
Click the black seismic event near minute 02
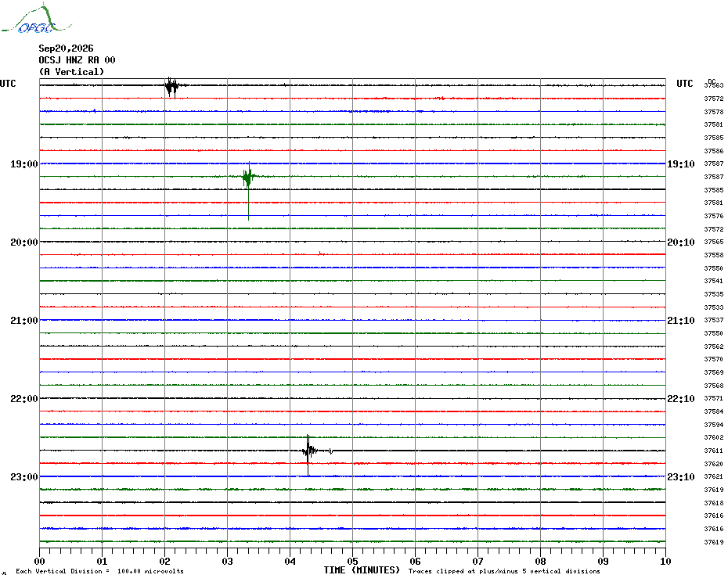click(x=172, y=86)
